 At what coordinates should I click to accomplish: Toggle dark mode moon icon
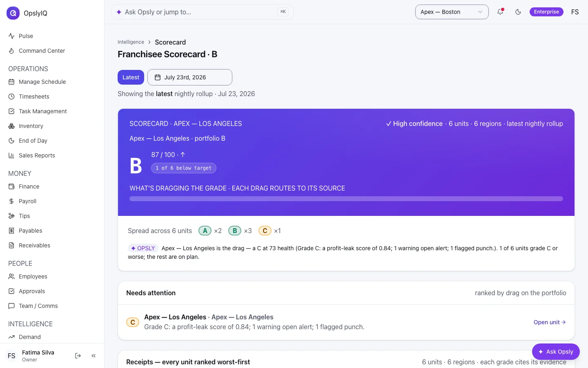click(518, 12)
